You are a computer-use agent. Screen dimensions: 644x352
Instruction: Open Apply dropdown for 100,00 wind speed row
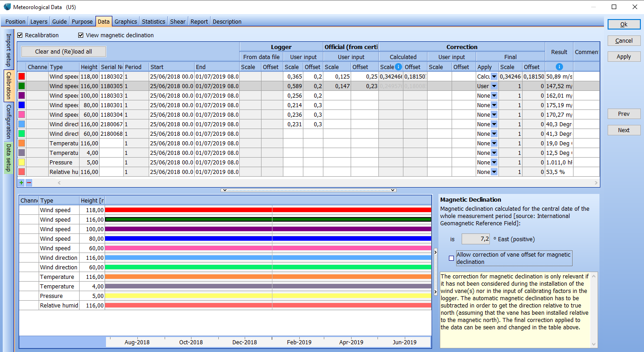(494, 96)
